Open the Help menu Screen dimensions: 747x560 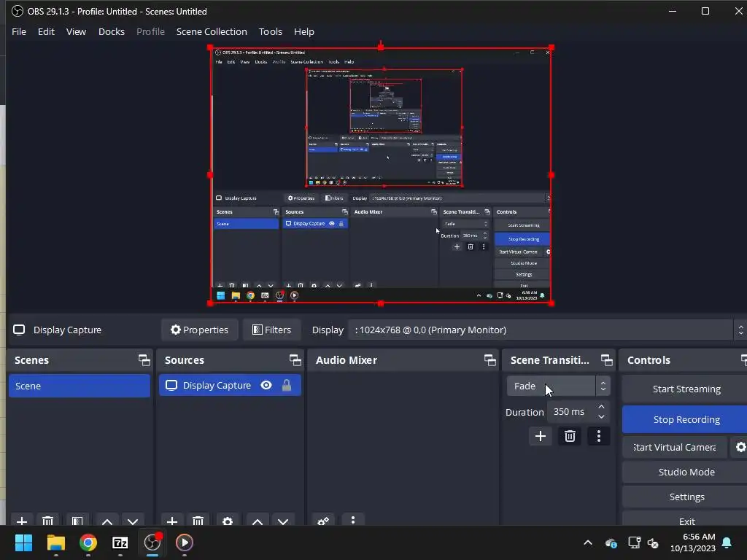304,31
